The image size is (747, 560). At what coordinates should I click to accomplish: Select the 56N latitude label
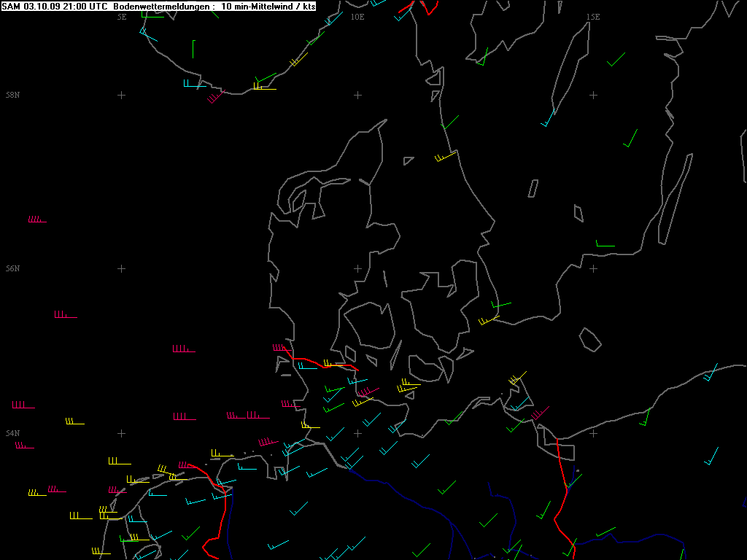(12, 268)
